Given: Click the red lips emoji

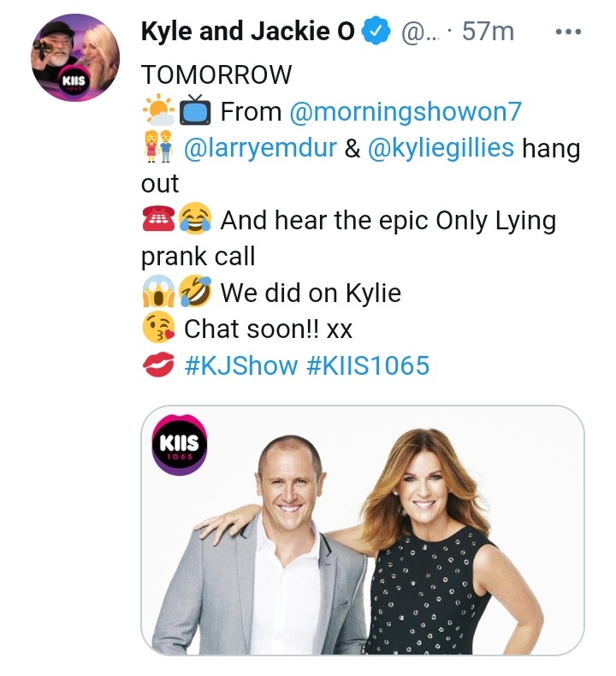Looking at the screenshot, I should (x=157, y=366).
